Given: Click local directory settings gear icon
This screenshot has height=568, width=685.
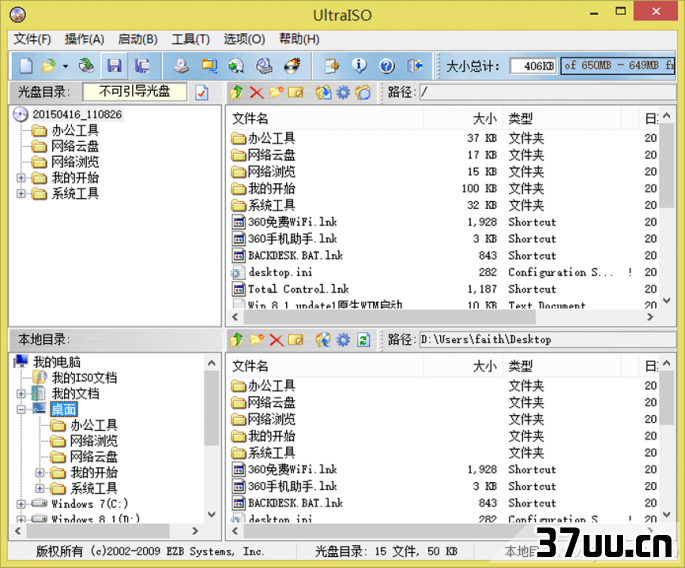Looking at the screenshot, I should pyautogui.click(x=343, y=339).
